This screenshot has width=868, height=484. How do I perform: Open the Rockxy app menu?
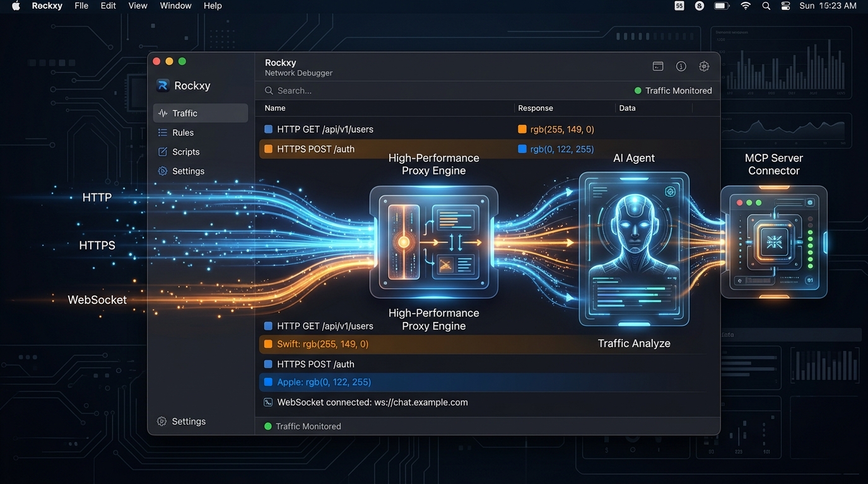pos(47,6)
